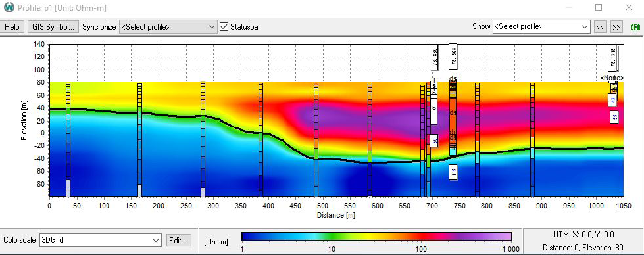Go to the next profile with >>
This screenshot has height=255, width=644.
(x=616, y=27)
